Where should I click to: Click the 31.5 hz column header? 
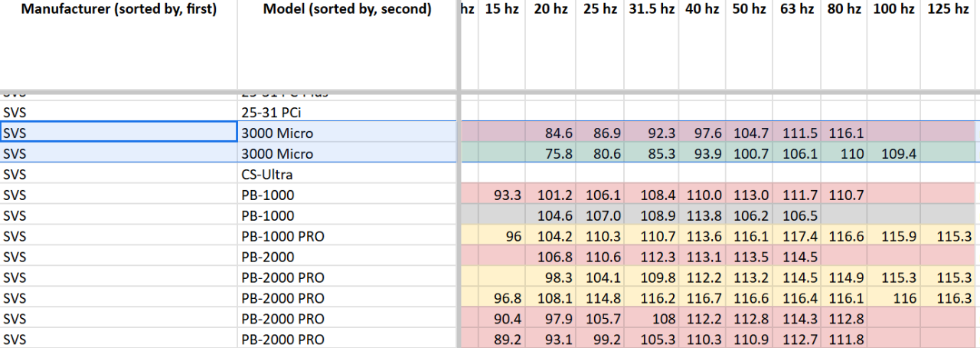tap(652, 44)
